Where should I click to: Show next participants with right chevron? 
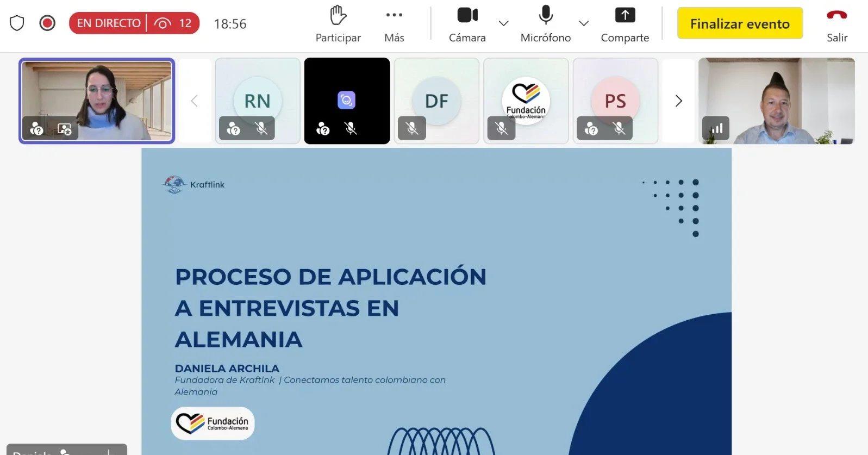678,101
